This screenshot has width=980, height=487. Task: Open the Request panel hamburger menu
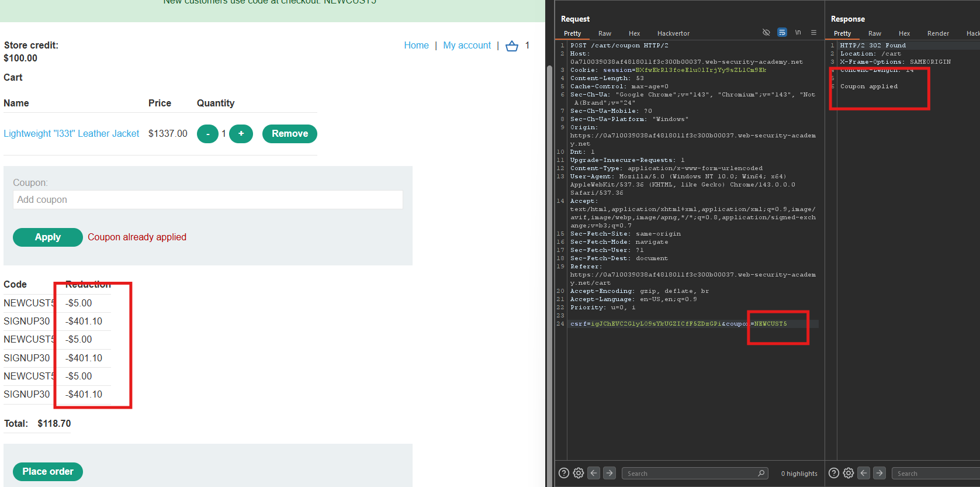pos(813,33)
